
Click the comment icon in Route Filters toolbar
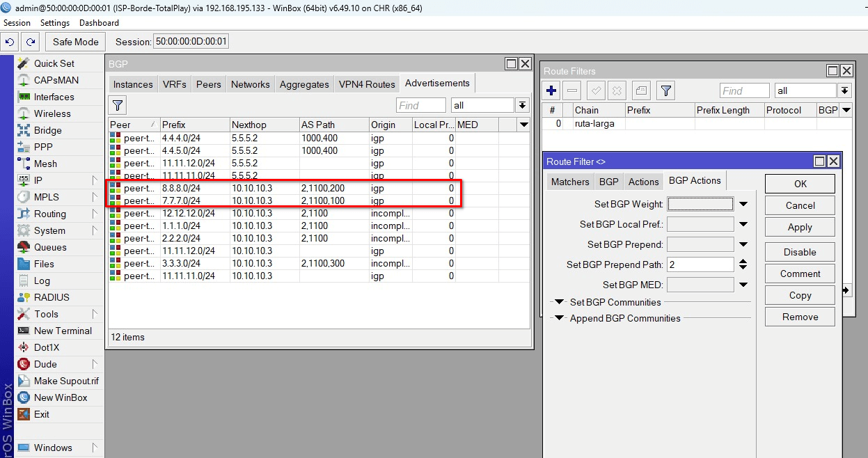(641, 90)
